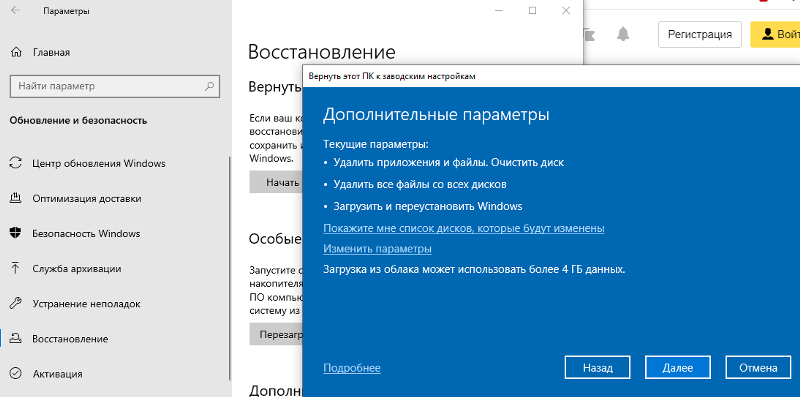This screenshot has width=800, height=397.
Task: Open Безопасность Windows shield icon
Action: point(16,233)
